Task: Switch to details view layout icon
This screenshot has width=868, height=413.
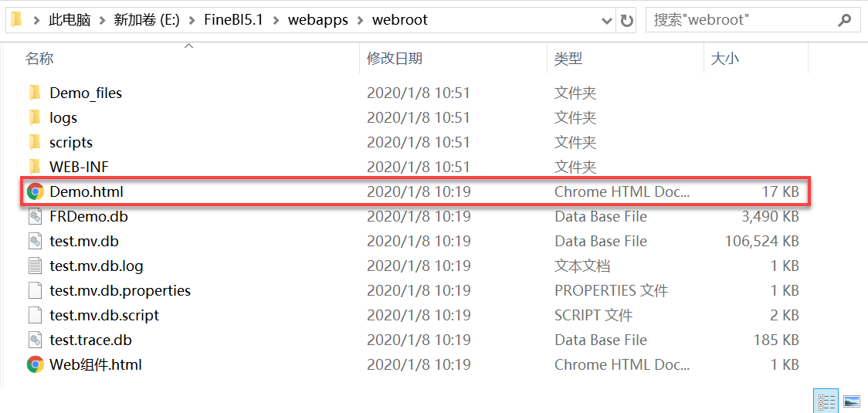Action: (826, 401)
